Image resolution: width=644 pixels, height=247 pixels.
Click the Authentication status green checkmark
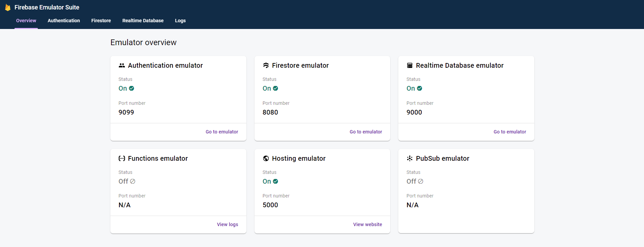pyautogui.click(x=132, y=88)
